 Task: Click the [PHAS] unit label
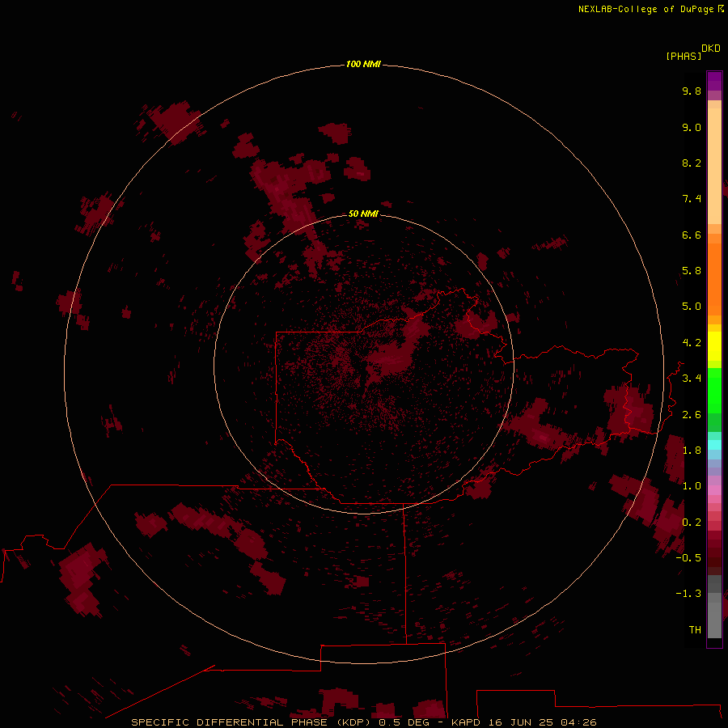click(684, 56)
